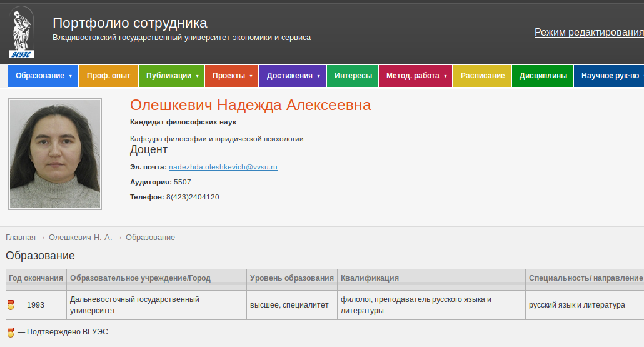Click the VGUES university logo
Screen dimensions: 644x347
coord(21,31)
